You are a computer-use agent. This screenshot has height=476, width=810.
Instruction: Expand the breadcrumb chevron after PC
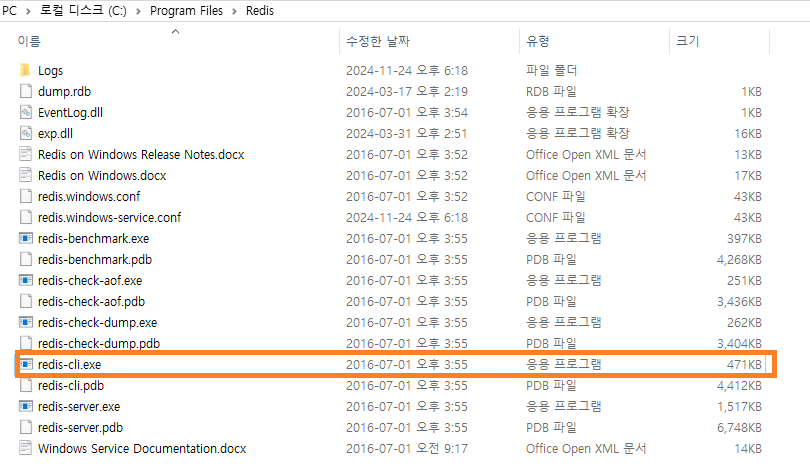[28, 11]
